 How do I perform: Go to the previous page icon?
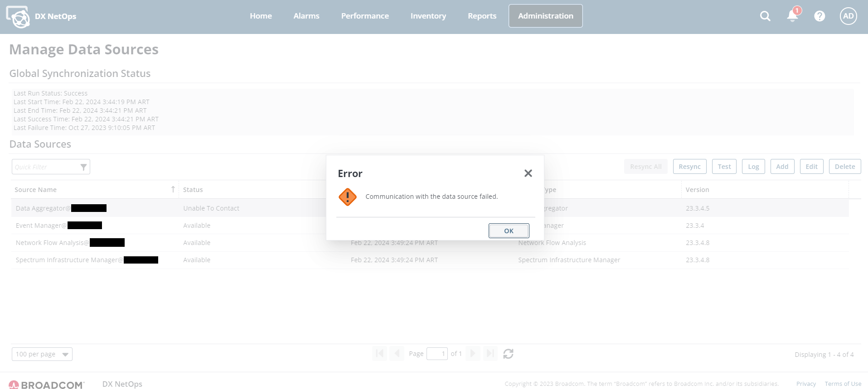[x=397, y=354]
